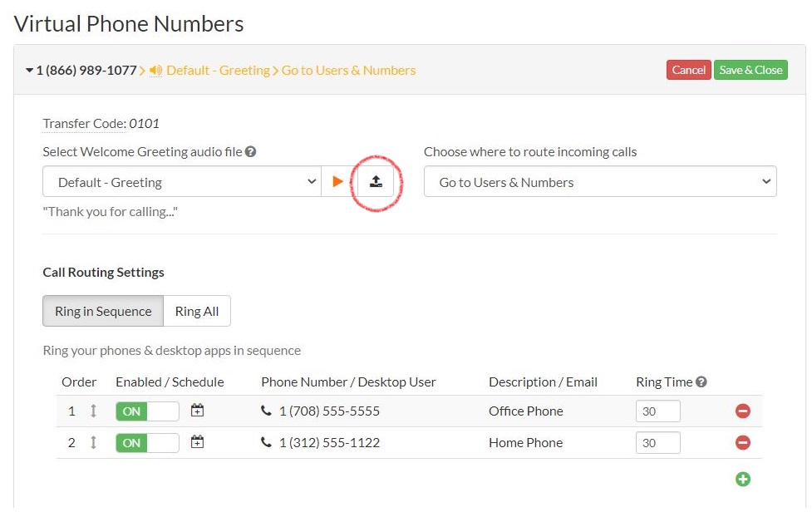Grab reorder handle for Office Phone row
This screenshot has width=812, height=512.
[x=93, y=411]
